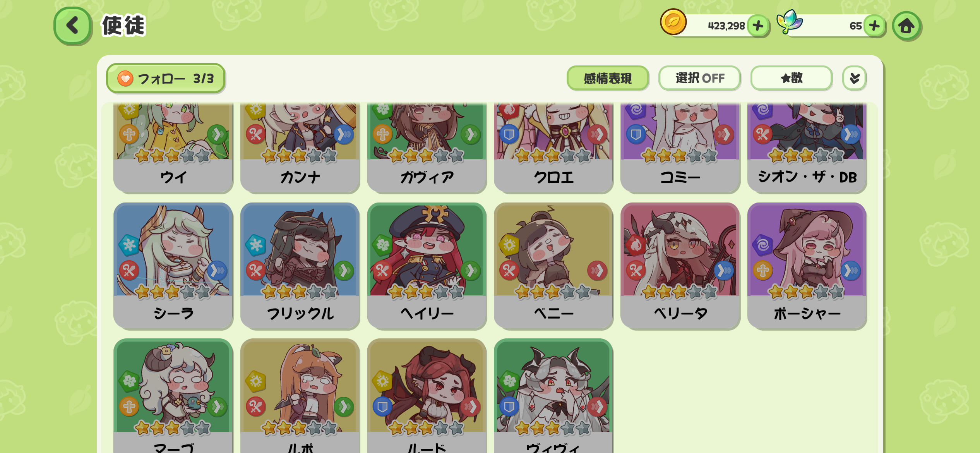Click the fire element icon on ベリータ

tap(636, 245)
